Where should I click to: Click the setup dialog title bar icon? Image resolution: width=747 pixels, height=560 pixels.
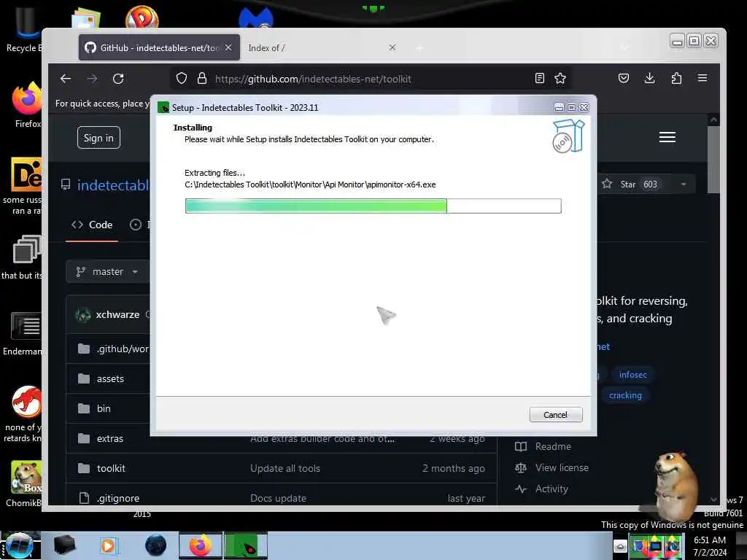click(x=163, y=108)
